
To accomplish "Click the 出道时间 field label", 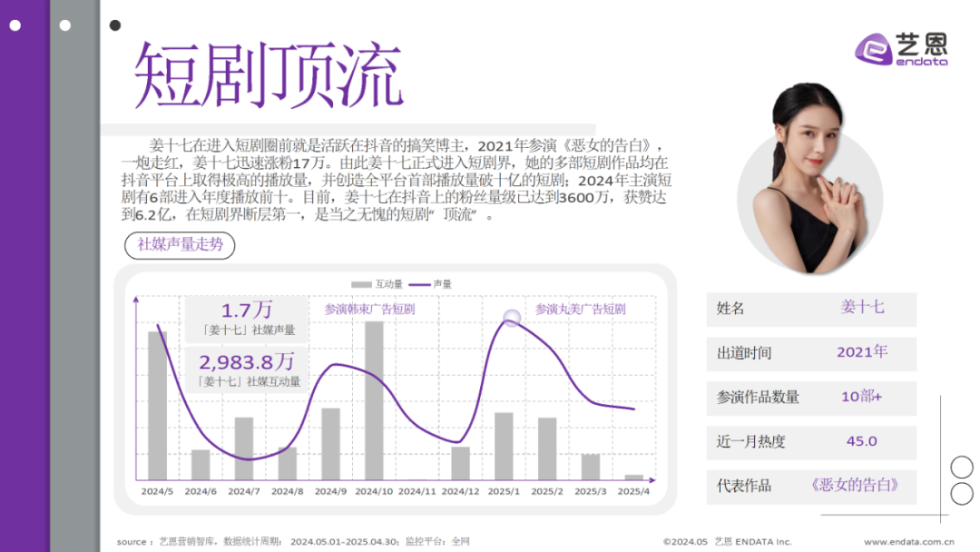I will pos(744,353).
